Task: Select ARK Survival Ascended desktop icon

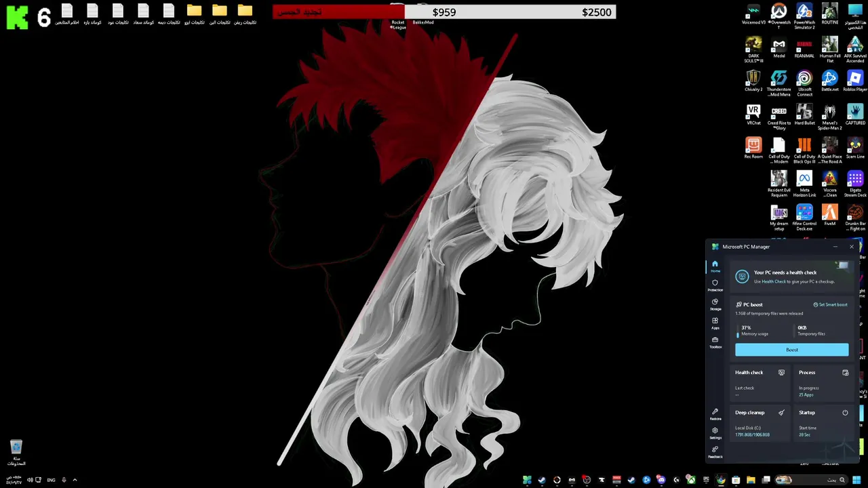Action: pyautogui.click(x=855, y=50)
